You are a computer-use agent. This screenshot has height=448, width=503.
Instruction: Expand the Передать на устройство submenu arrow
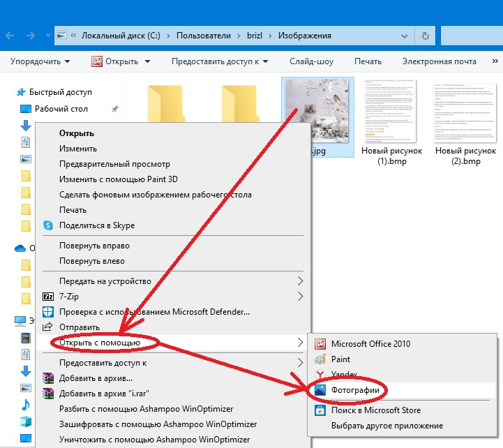(300, 281)
